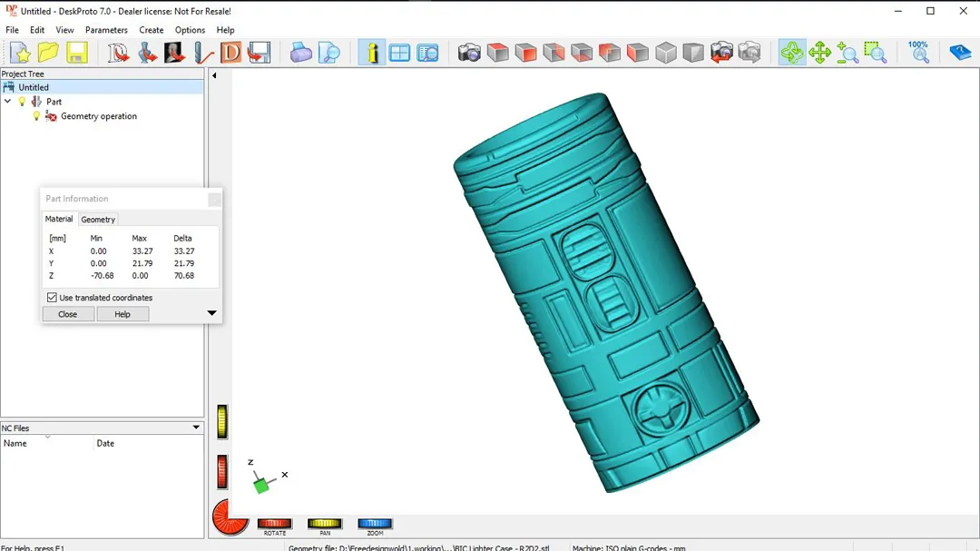This screenshot has width=980, height=551.
Task: Open the Options menu
Action: pyautogui.click(x=190, y=30)
